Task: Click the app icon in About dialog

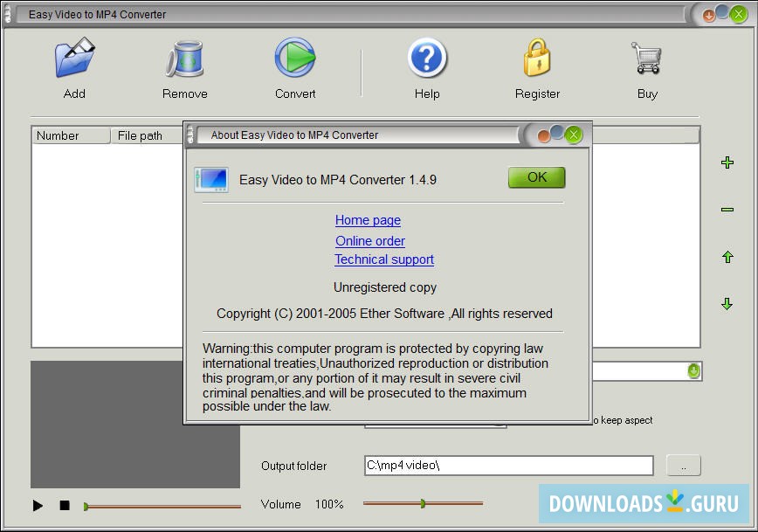Action: [x=211, y=179]
